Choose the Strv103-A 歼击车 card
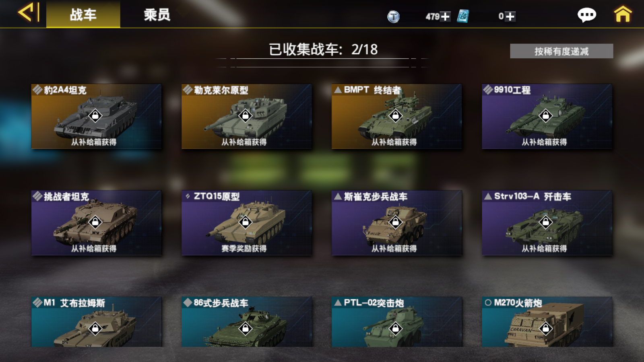 pyautogui.click(x=547, y=223)
